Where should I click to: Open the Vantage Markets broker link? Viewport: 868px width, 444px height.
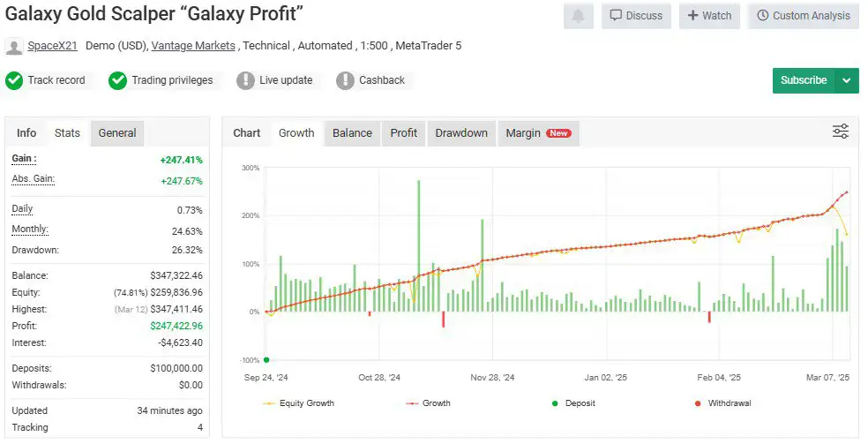tap(193, 46)
